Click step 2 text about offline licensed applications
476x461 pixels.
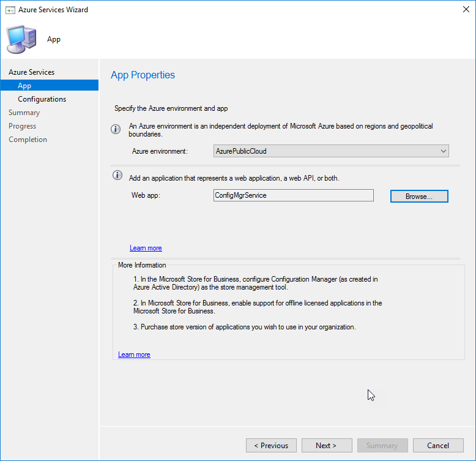point(258,307)
